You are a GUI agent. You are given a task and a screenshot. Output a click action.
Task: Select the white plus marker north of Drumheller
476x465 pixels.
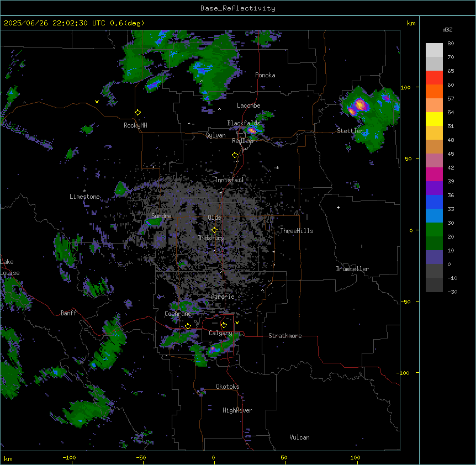[338, 207]
